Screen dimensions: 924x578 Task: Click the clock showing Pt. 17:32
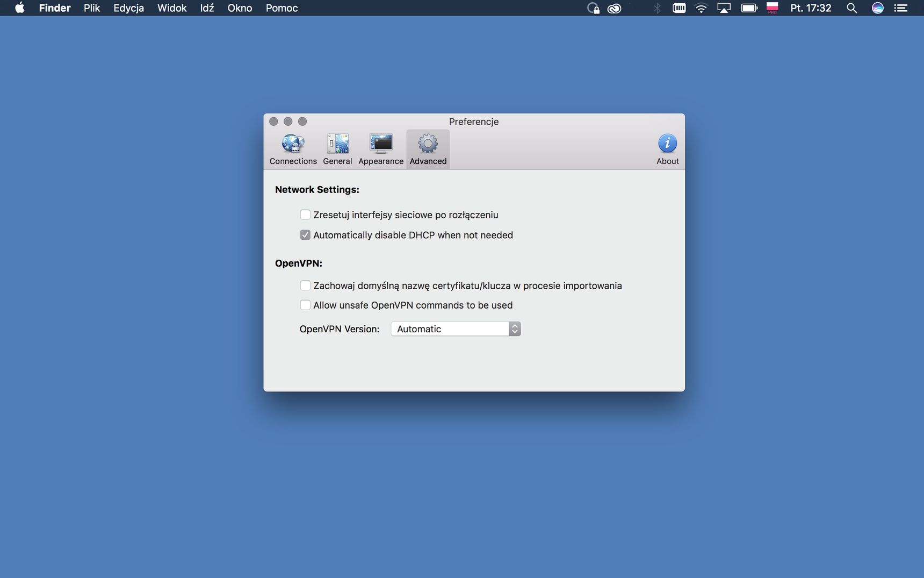click(811, 8)
